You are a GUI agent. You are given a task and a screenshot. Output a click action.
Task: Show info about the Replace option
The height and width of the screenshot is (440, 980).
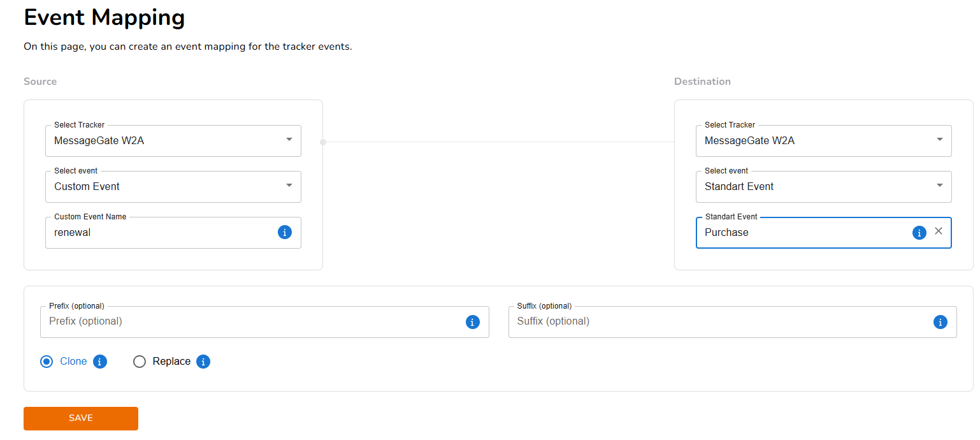pyautogui.click(x=203, y=362)
